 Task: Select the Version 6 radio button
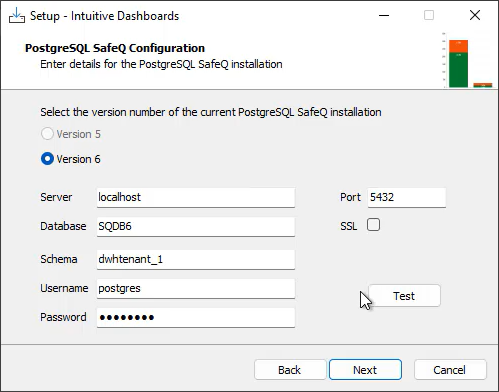click(47, 159)
